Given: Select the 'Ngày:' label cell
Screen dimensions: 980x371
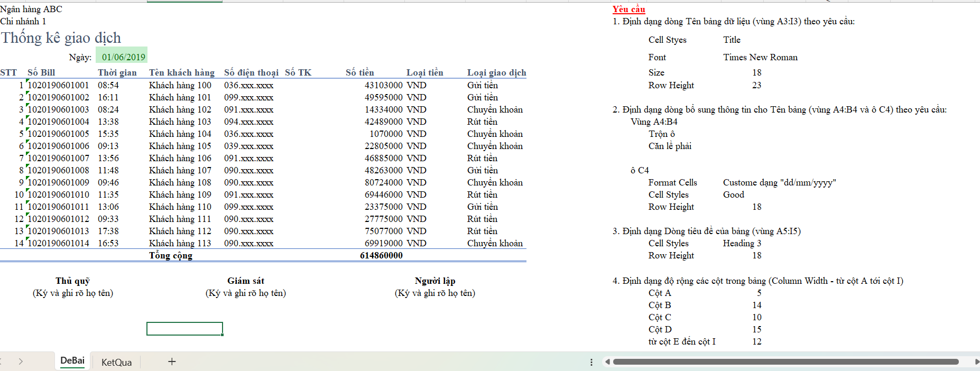Looking at the screenshot, I should 80,57.
